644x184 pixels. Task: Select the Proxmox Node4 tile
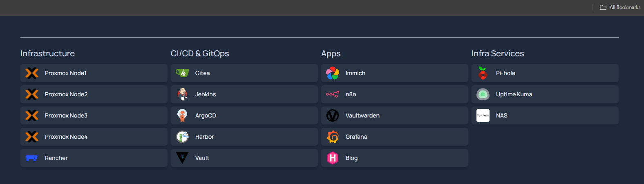(94, 137)
